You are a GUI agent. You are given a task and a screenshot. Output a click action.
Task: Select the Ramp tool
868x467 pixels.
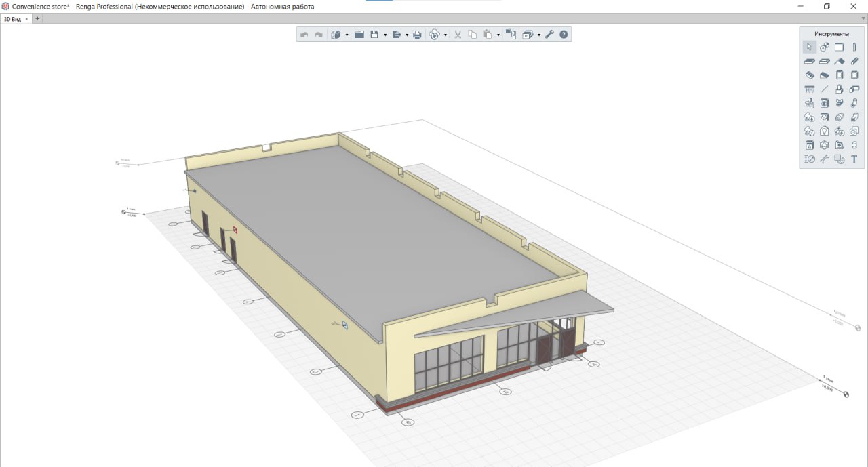click(x=824, y=75)
